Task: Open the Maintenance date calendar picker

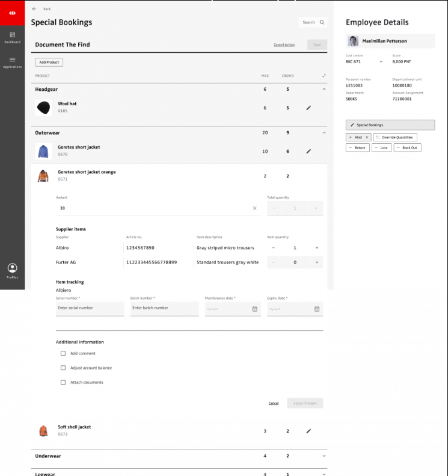Action: tap(254, 309)
